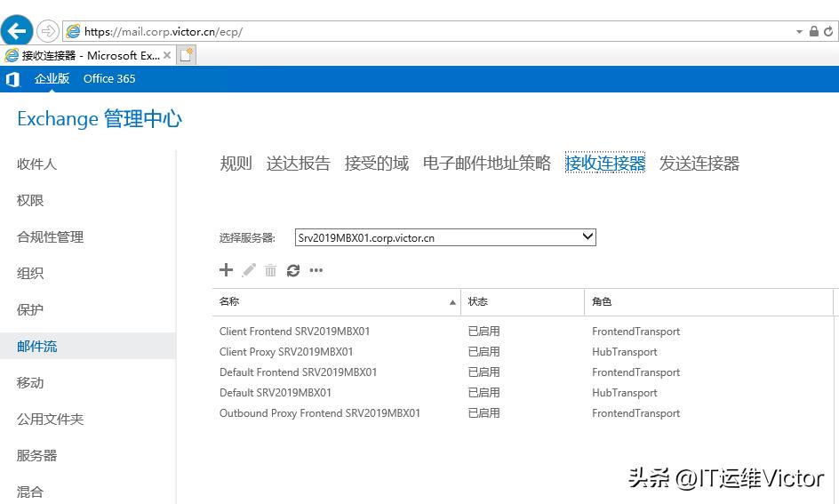Select row Outbound Proxy Frontend SRV2019MBX01
Image resolution: width=839 pixels, height=504 pixels.
(x=523, y=413)
